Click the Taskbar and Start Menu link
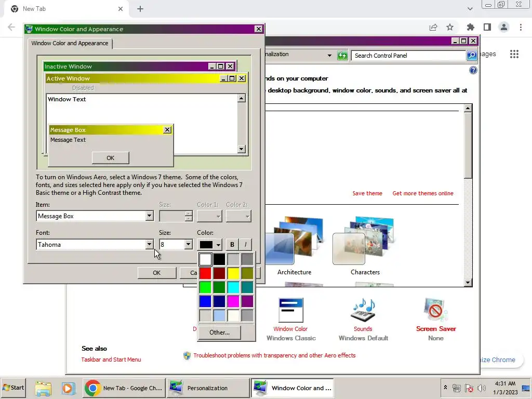The height and width of the screenshot is (399, 532). click(x=111, y=360)
